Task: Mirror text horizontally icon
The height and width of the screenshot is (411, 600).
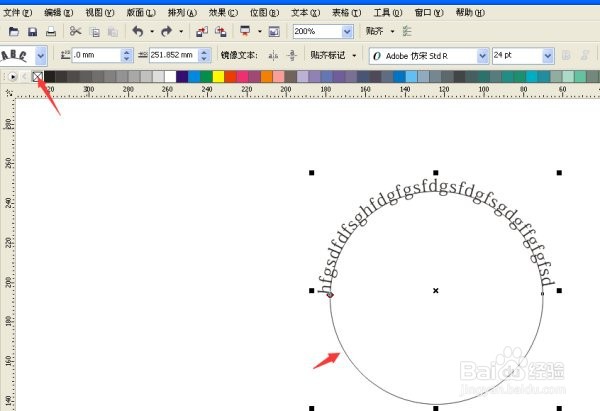Action: click(273, 56)
